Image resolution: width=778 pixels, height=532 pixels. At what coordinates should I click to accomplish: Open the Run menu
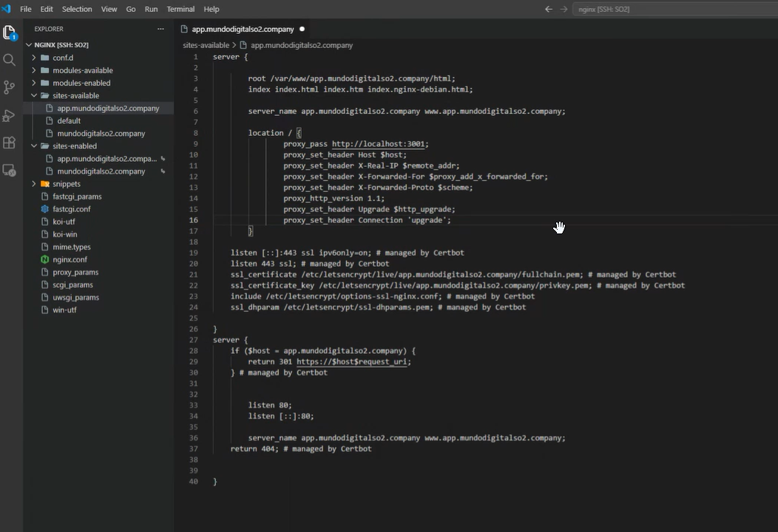(x=152, y=9)
